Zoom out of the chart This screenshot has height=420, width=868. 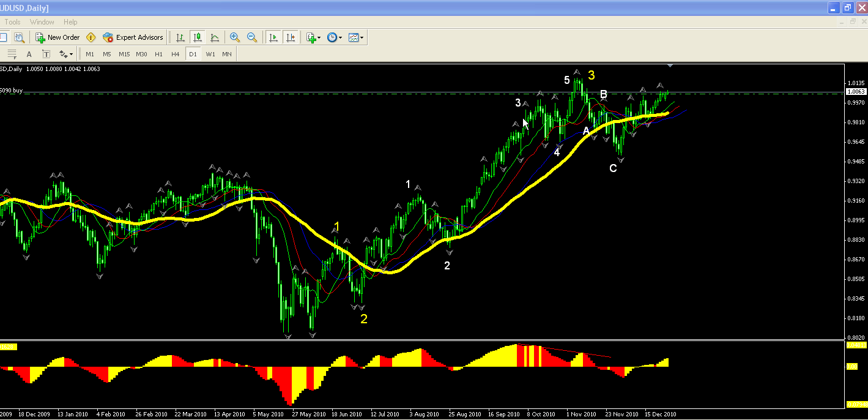point(252,37)
